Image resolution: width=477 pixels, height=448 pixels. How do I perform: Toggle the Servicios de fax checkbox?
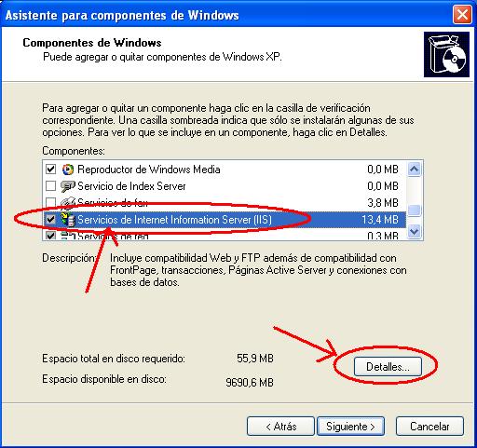coord(50,203)
